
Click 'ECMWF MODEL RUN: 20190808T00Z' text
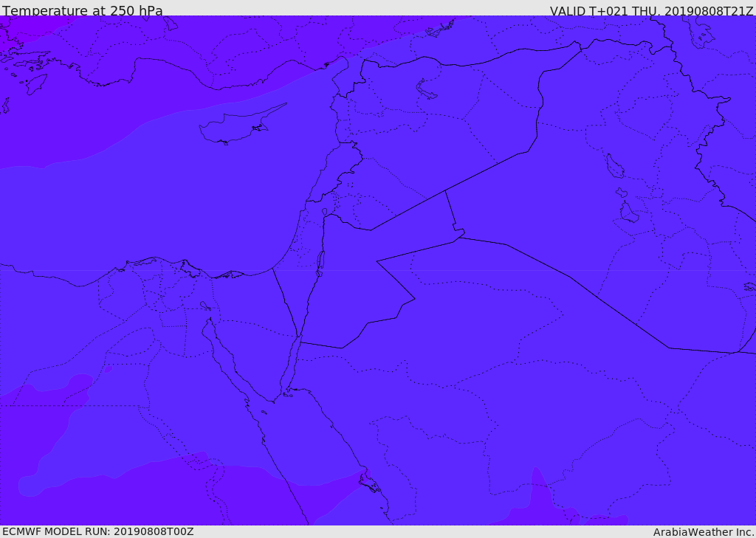tap(98, 531)
